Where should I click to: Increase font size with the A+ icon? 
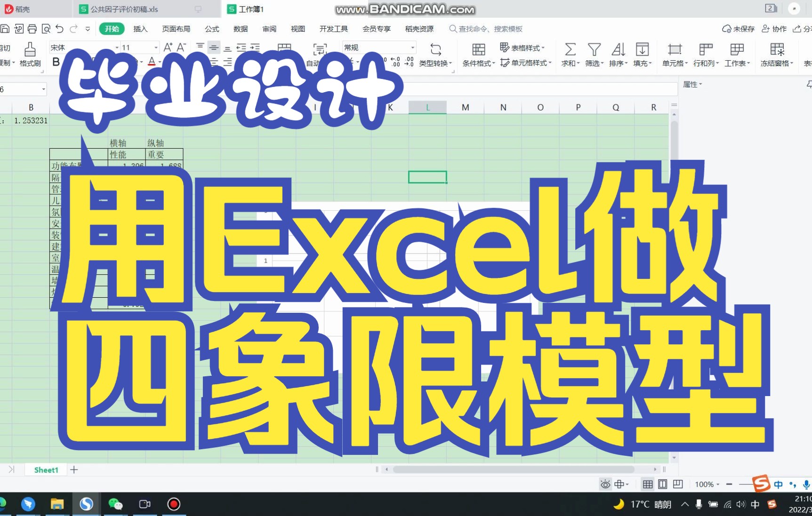pos(168,47)
